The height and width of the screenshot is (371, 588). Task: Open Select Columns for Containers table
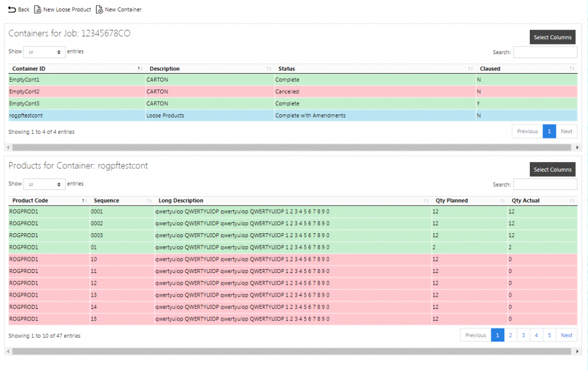[x=552, y=37]
